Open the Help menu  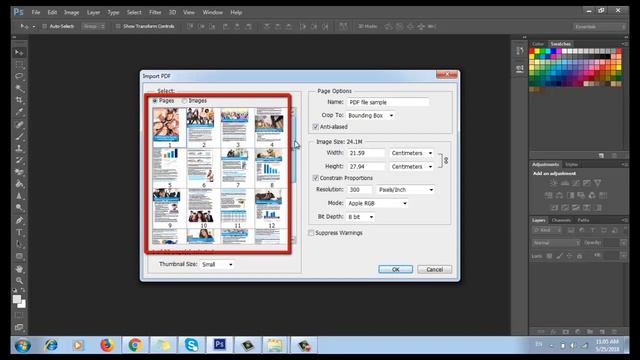tap(236, 12)
